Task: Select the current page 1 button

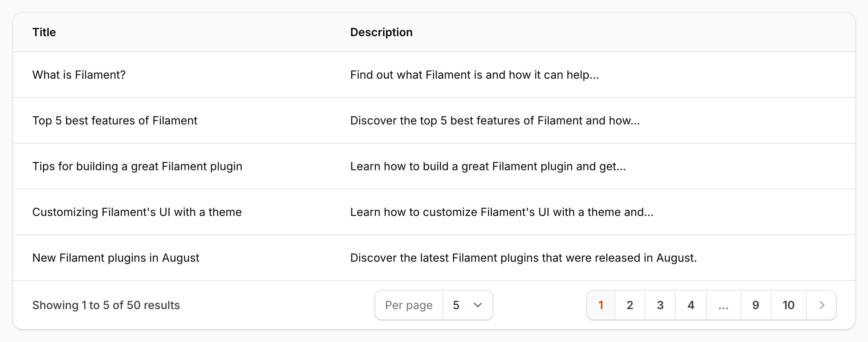Action: pos(601,305)
